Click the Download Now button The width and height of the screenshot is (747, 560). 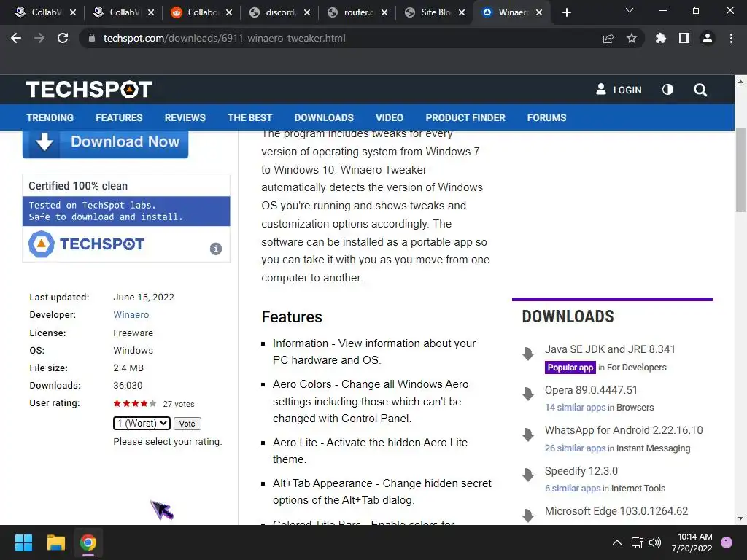[105, 142]
